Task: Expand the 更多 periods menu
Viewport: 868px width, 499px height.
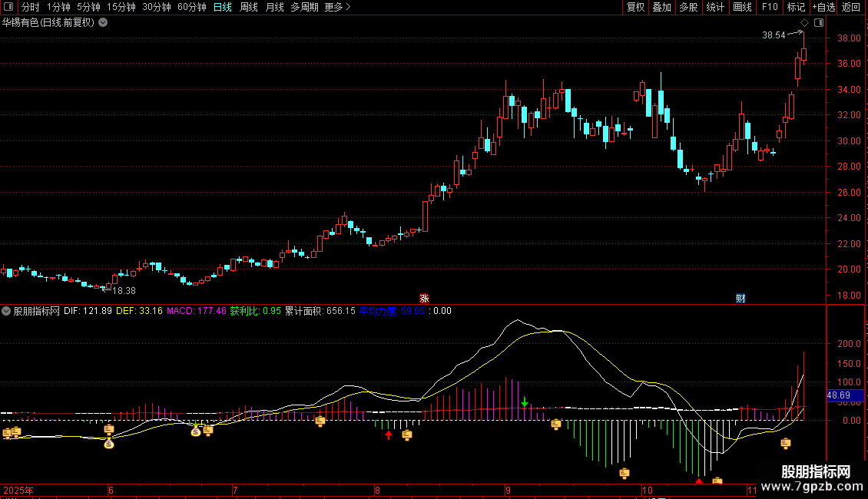Action: (337, 7)
